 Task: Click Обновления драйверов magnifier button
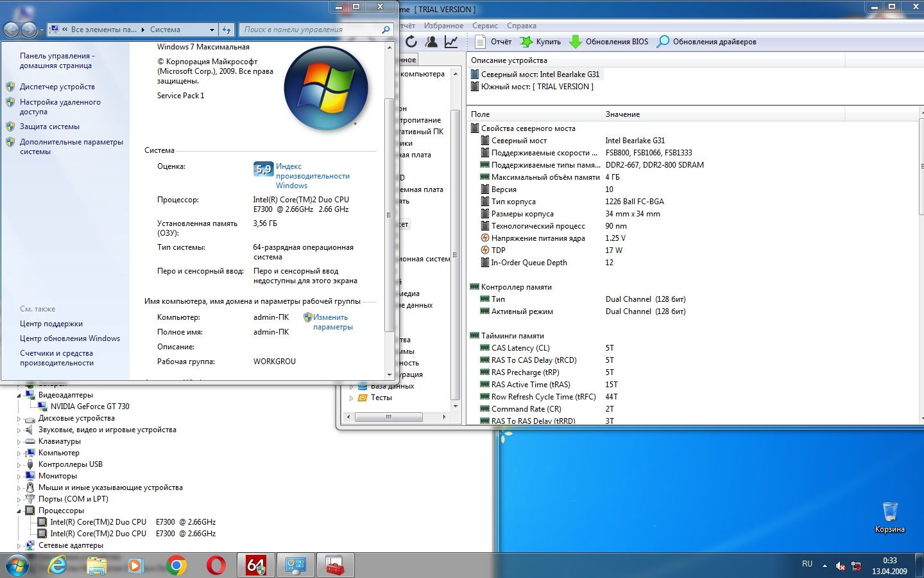point(706,42)
